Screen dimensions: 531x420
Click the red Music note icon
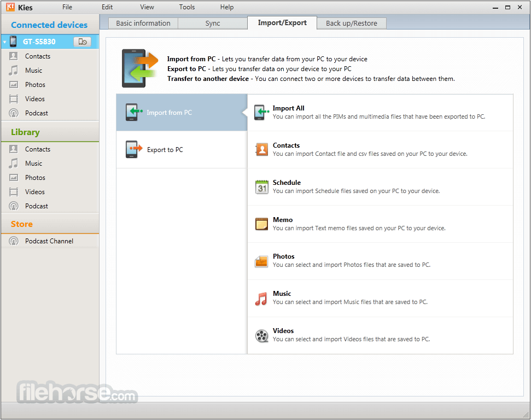[261, 299]
